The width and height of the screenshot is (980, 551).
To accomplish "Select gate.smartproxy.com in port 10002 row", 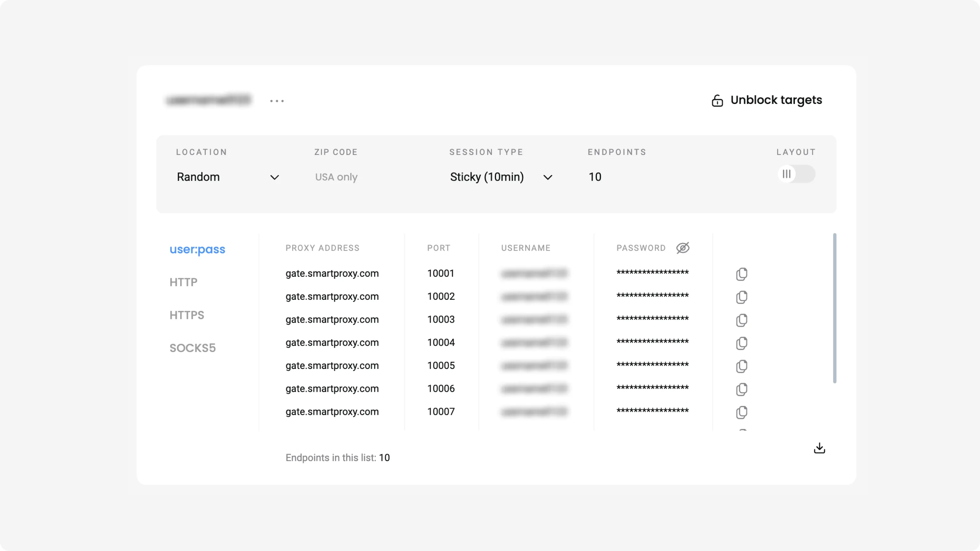I will click(x=332, y=296).
